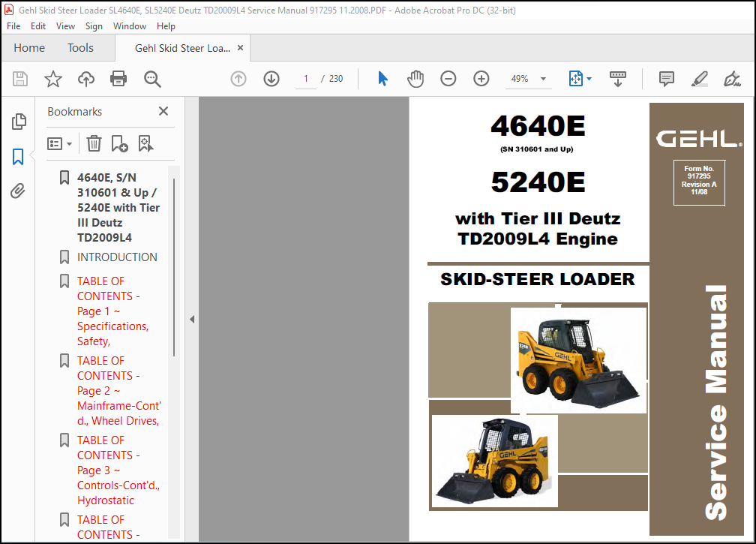Click the Save file icon
Screen dimensions: 756x544
20,79
